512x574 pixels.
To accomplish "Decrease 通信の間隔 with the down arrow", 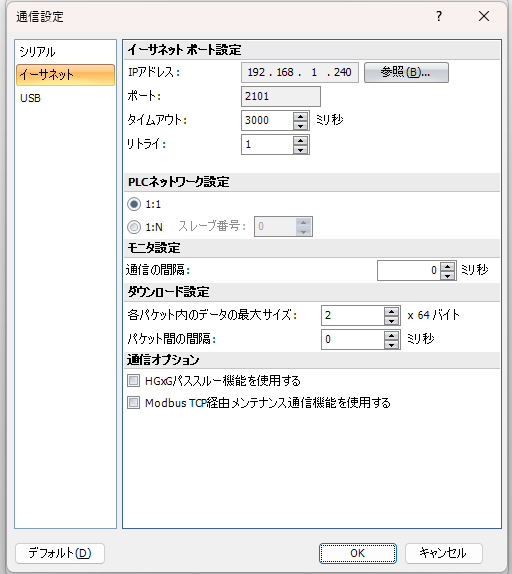I will [x=448, y=275].
